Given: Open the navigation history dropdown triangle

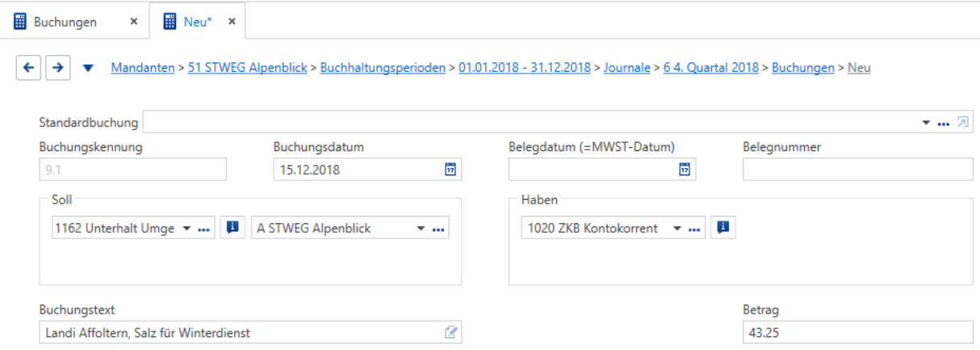Looking at the screenshot, I should tap(89, 69).
